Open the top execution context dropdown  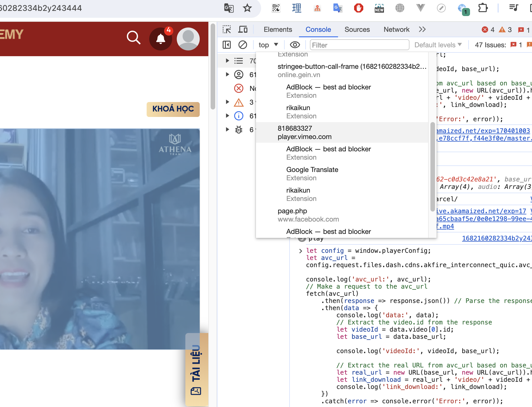click(x=269, y=45)
